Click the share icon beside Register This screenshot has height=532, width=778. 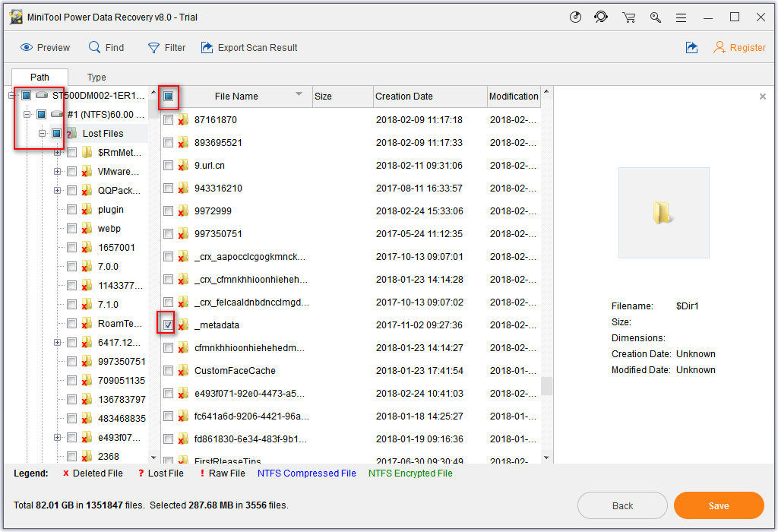tap(691, 48)
